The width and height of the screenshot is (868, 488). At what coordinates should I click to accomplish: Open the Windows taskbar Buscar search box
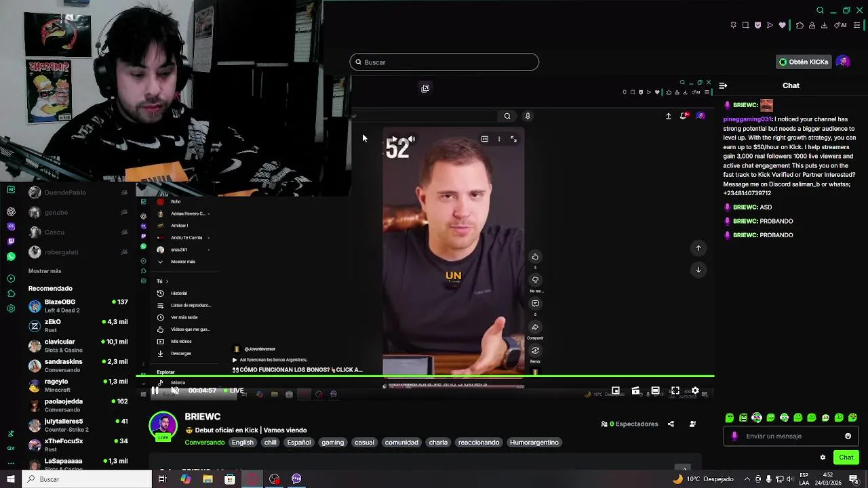click(x=87, y=479)
